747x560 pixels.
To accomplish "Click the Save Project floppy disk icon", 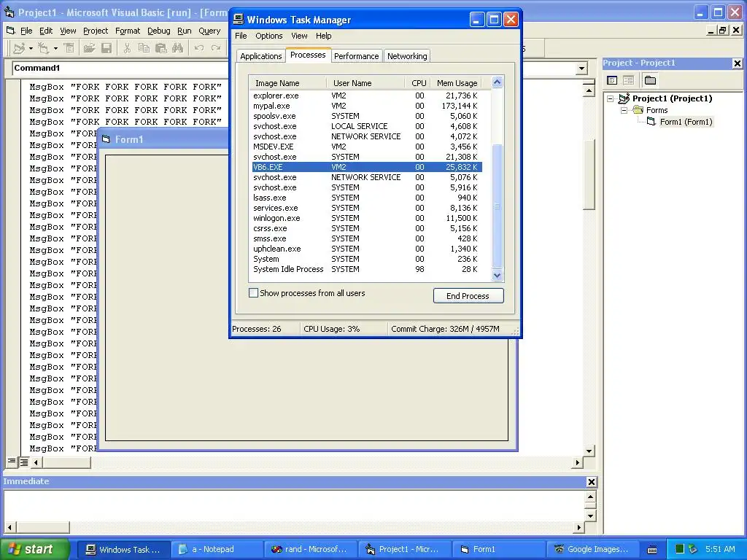I will click(107, 48).
